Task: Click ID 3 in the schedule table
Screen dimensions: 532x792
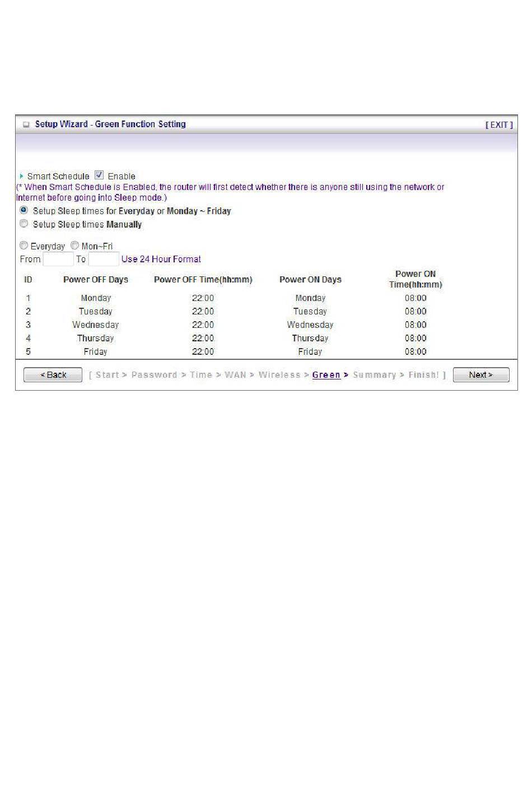Action: coord(28,325)
